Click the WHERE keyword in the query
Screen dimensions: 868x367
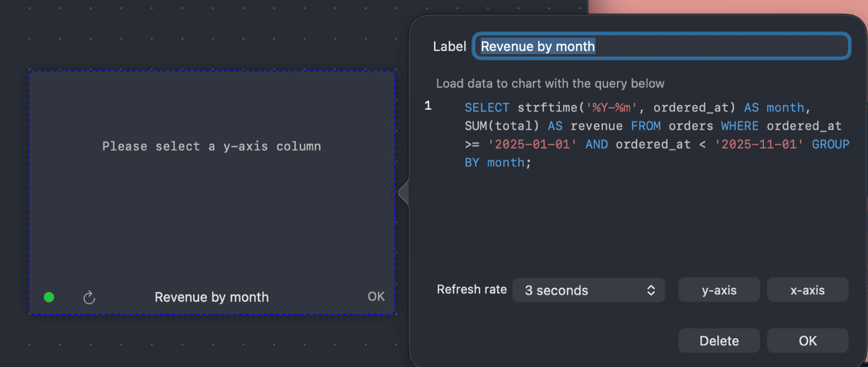tap(739, 126)
